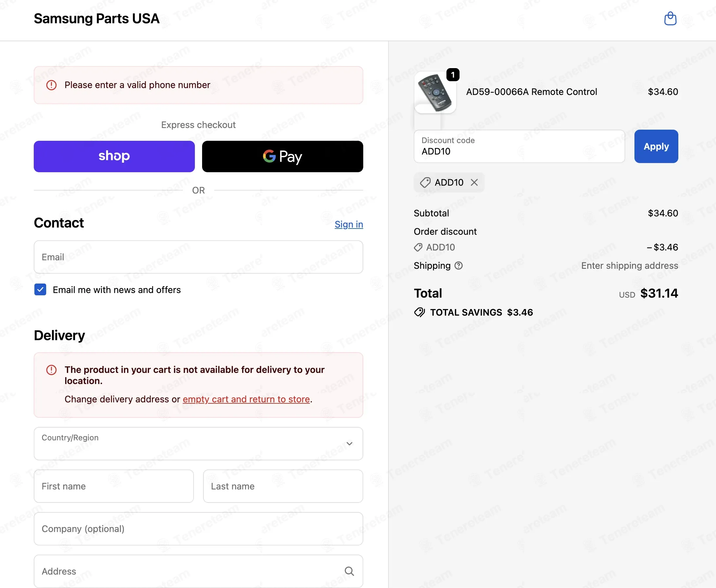This screenshot has width=716, height=588.
Task: Focus the First name field
Action: [114, 486]
